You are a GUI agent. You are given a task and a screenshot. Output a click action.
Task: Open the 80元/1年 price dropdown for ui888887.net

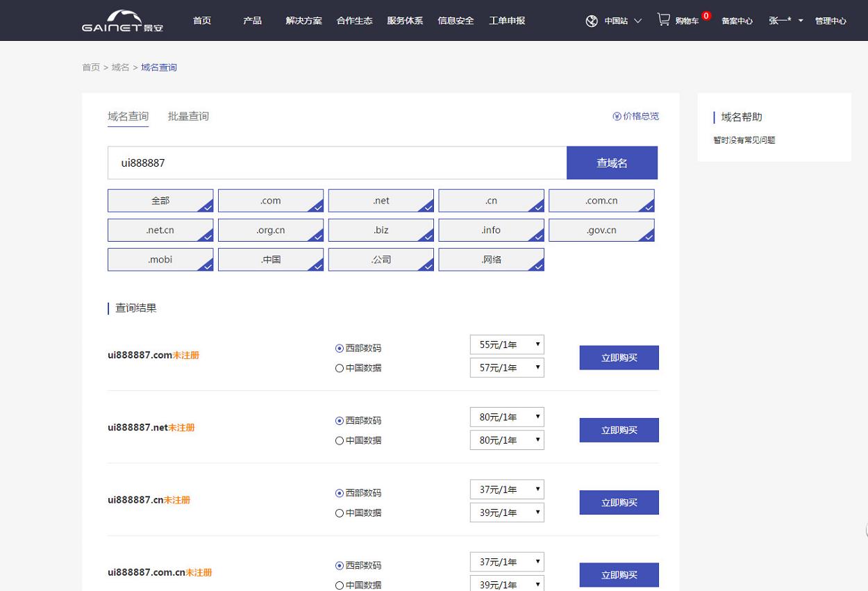[506, 417]
